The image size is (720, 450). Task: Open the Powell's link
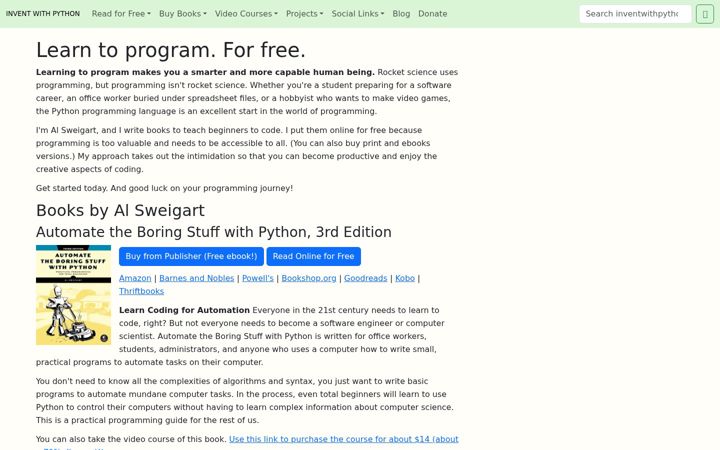pos(258,278)
